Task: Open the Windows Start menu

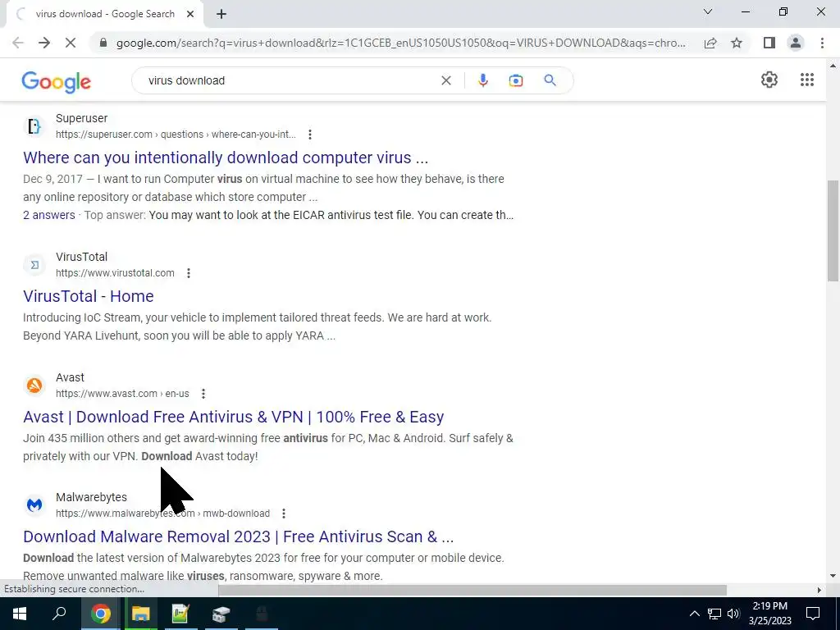Action: pos(20,614)
